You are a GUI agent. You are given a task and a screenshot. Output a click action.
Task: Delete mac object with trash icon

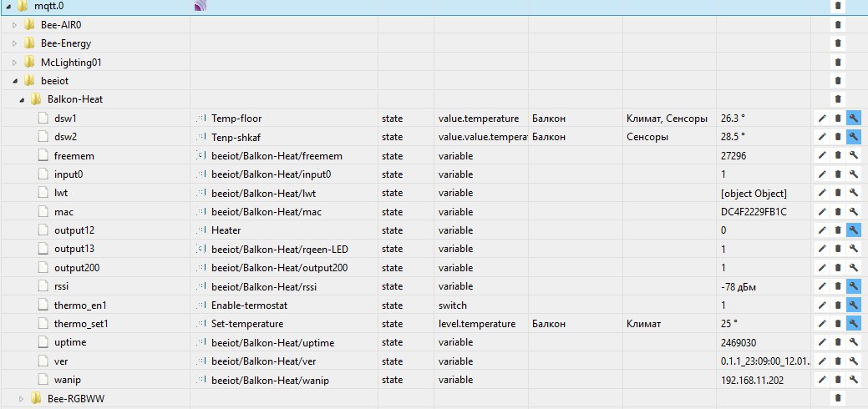pos(838,212)
